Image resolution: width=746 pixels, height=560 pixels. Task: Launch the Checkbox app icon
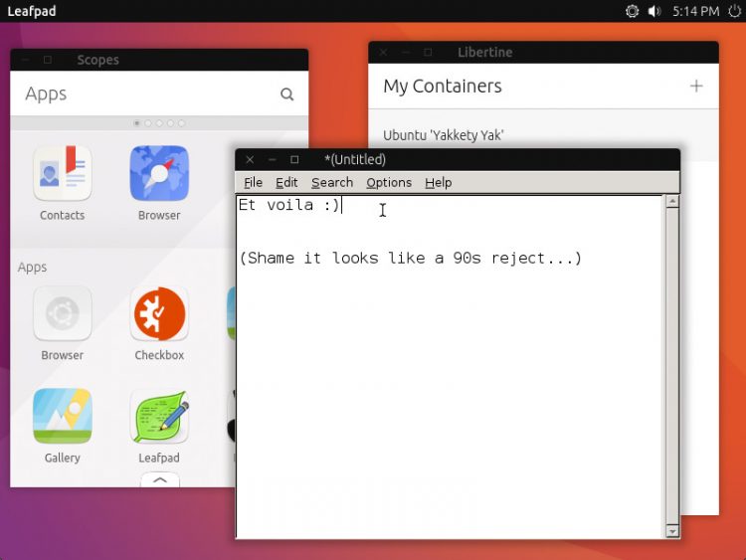(159, 313)
